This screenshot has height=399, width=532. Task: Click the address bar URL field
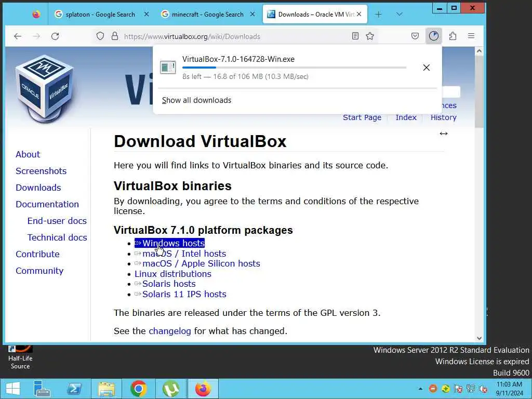(x=234, y=36)
